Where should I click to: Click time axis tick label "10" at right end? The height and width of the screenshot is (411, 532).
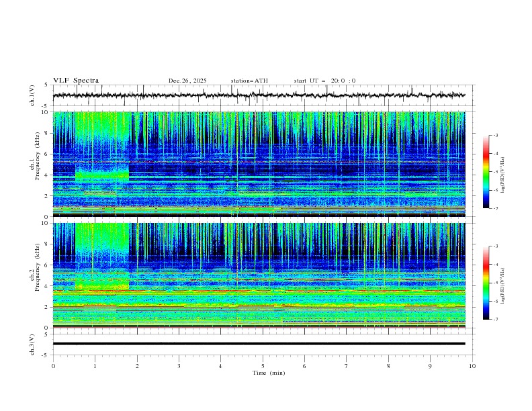pyautogui.click(x=472, y=366)
